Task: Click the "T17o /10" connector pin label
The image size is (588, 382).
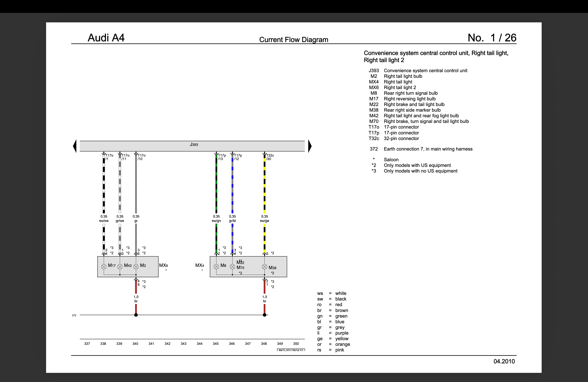Action: click(x=141, y=157)
